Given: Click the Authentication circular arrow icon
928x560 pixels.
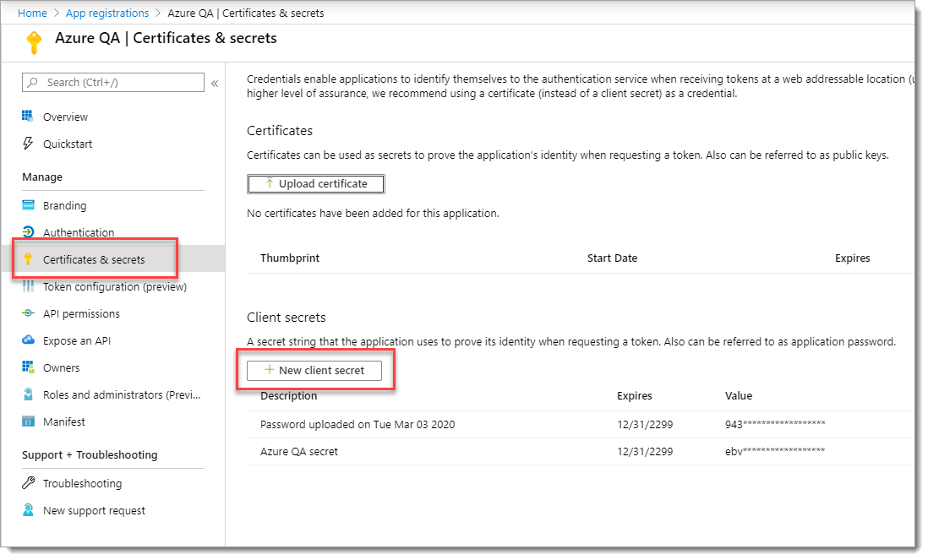Looking at the screenshot, I should pos(28,232).
